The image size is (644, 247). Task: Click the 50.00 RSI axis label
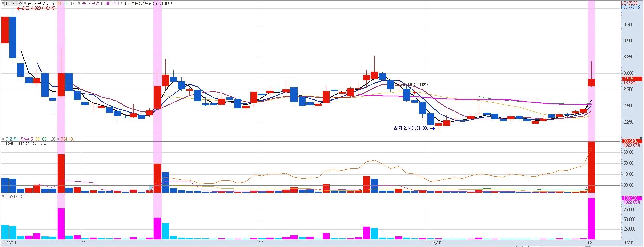[x=628, y=163]
